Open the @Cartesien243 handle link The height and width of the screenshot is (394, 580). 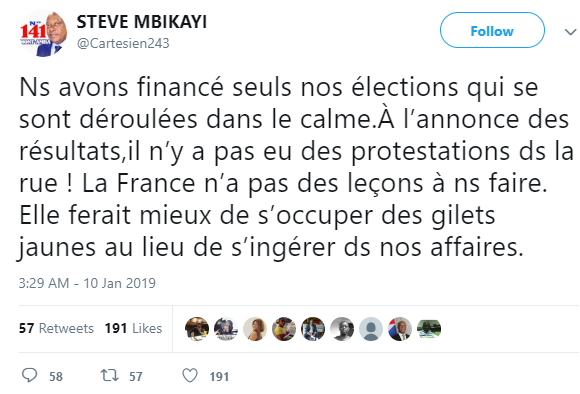[x=123, y=43]
